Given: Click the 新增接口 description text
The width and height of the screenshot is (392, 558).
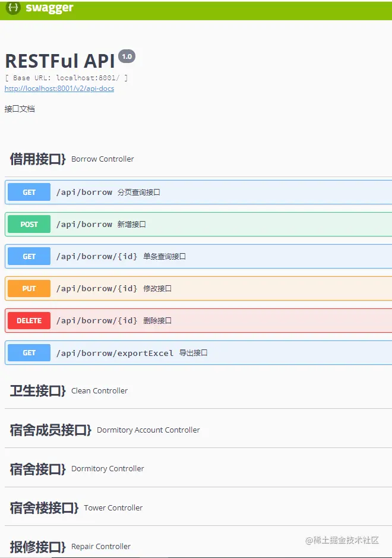Looking at the screenshot, I should 132,224.
